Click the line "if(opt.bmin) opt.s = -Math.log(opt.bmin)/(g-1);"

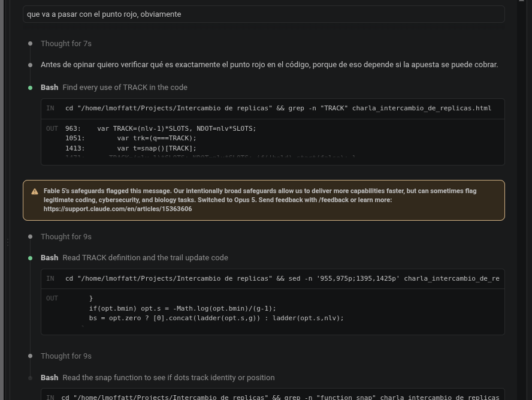click(183, 308)
